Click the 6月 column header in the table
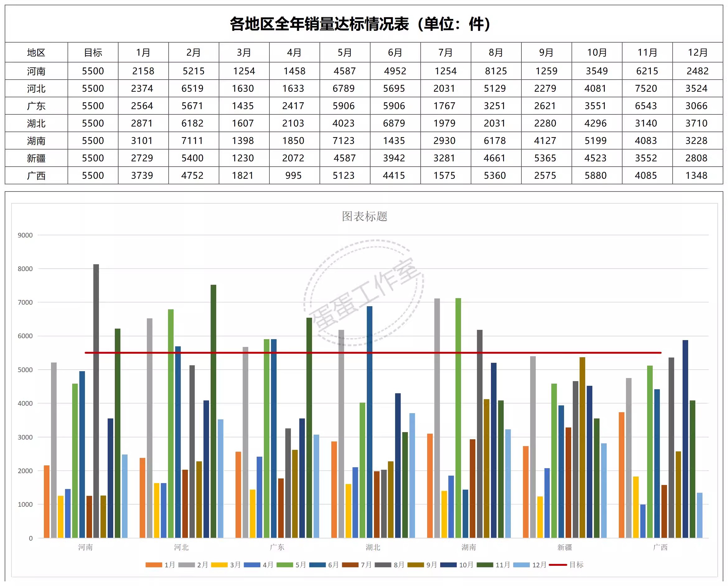 395,52
